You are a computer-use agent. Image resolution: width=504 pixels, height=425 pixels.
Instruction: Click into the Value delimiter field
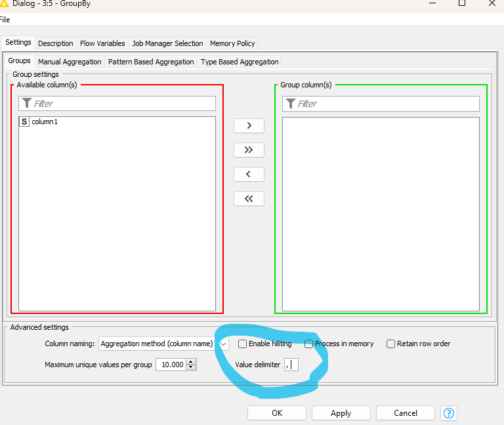tap(291, 365)
